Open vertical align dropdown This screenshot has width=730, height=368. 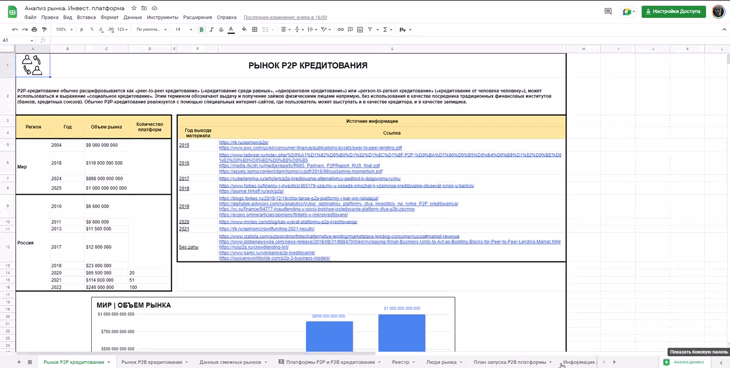coord(298,29)
